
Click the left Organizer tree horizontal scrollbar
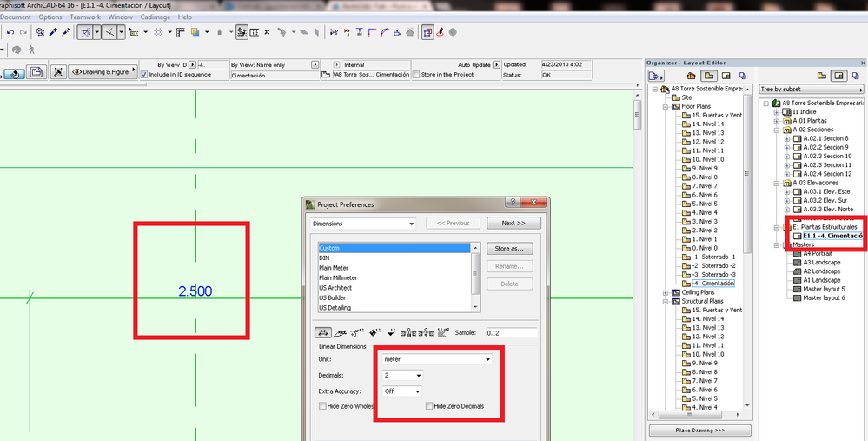pyautogui.click(x=696, y=414)
